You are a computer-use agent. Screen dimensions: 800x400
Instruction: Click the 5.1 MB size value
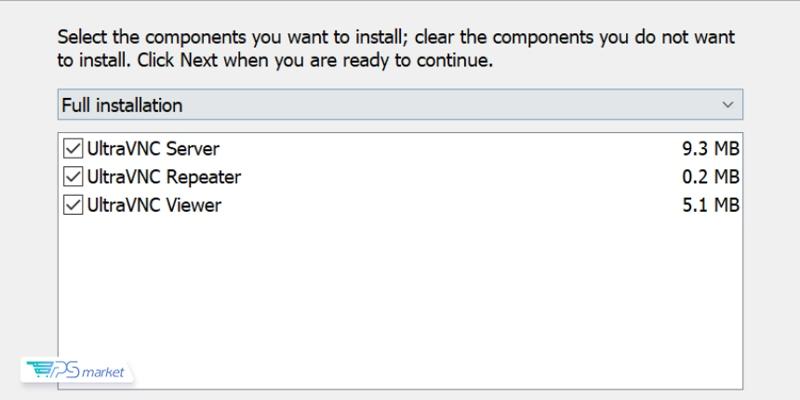click(x=710, y=205)
